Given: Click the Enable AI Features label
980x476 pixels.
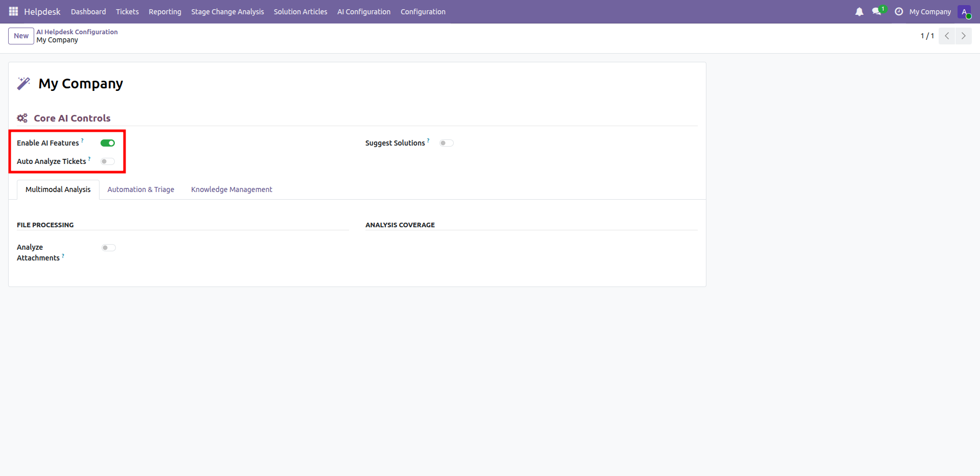Looking at the screenshot, I should pyautogui.click(x=48, y=143).
